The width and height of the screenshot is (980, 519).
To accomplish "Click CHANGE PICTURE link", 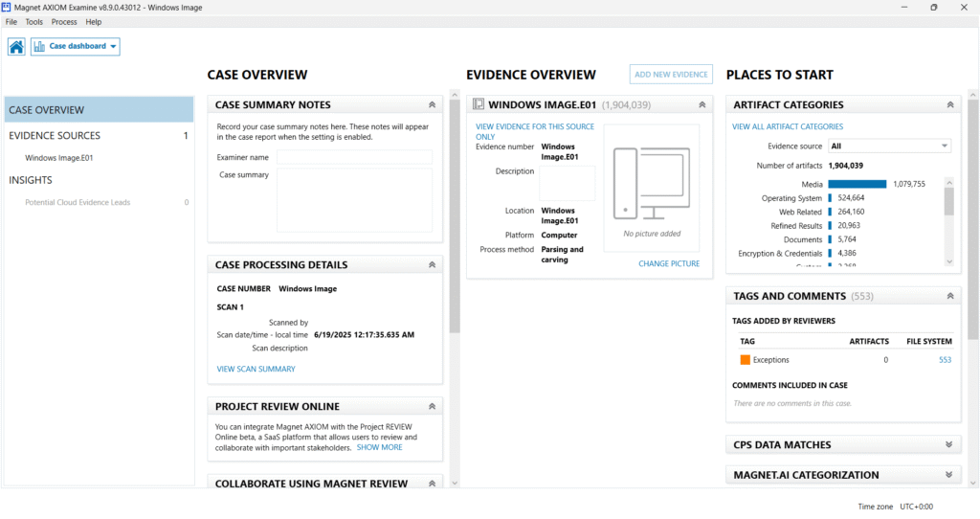I will [669, 264].
